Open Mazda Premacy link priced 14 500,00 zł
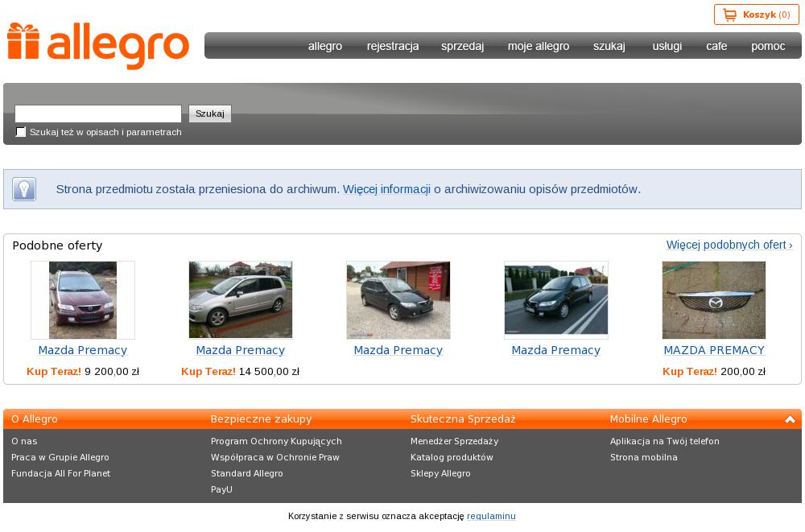The image size is (805, 532). coord(240,350)
